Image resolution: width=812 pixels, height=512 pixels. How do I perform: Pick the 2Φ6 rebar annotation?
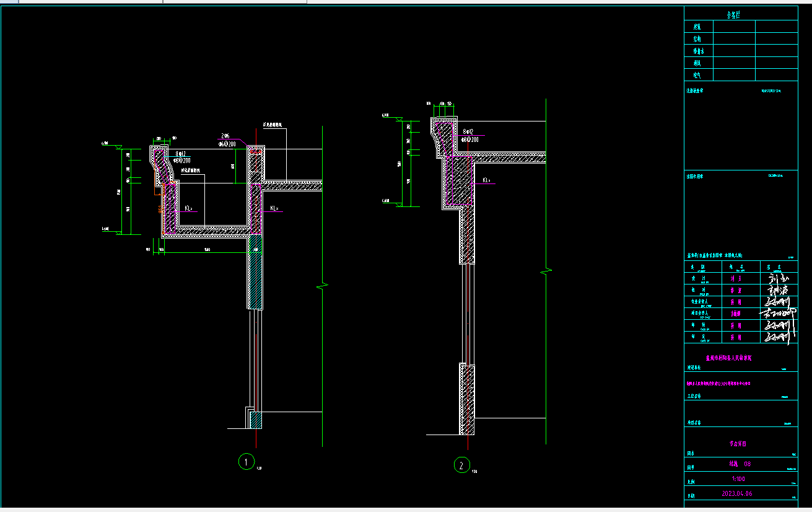point(225,136)
